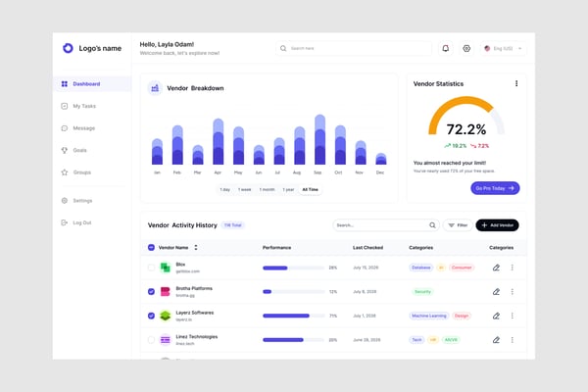Open the Eng (US) language dropdown
588x392 pixels.
click(503, 48)
